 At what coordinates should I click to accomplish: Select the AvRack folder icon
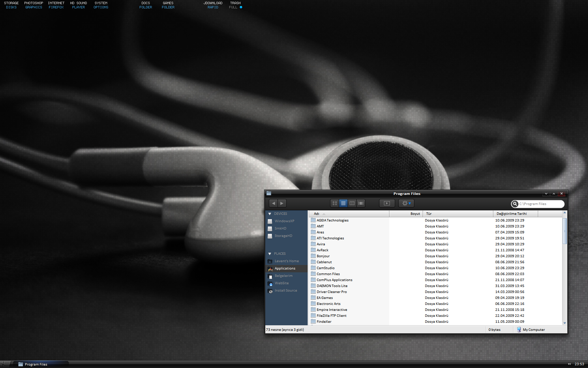313,250
